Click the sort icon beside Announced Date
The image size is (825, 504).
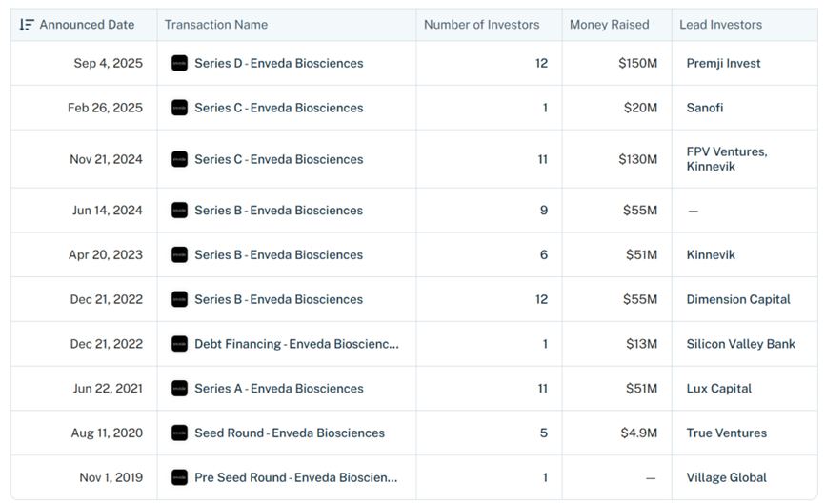[x=27, y=25]
